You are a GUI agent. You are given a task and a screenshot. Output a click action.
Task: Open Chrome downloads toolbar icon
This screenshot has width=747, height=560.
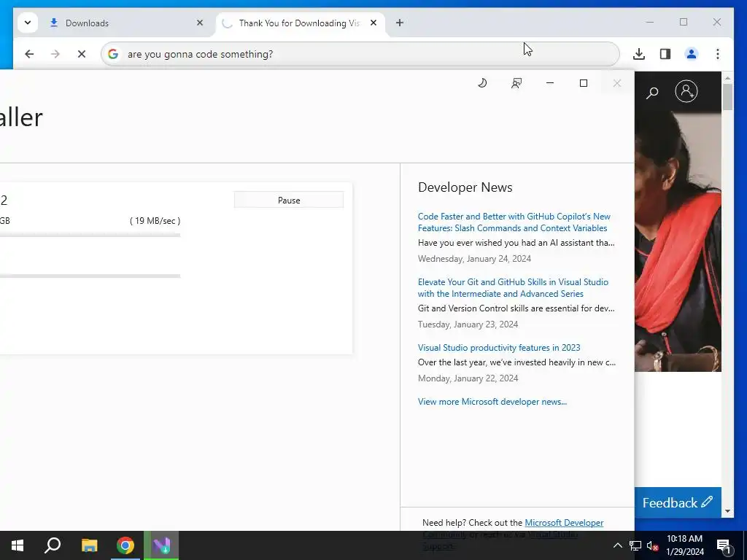point(639,54)
